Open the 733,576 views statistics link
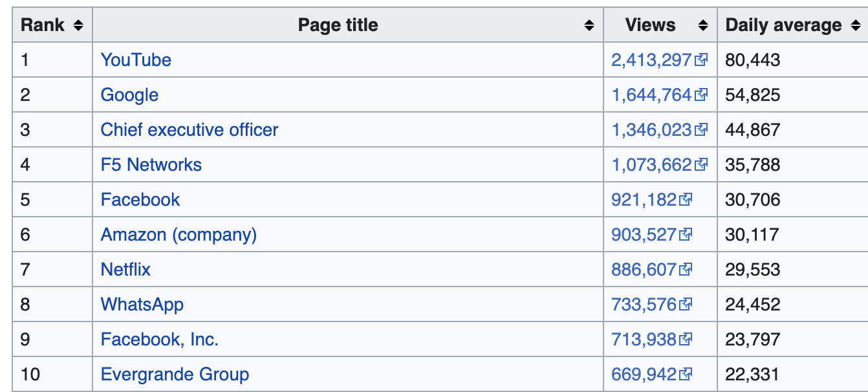Viewport: 868px width, 392px height. 644,305
